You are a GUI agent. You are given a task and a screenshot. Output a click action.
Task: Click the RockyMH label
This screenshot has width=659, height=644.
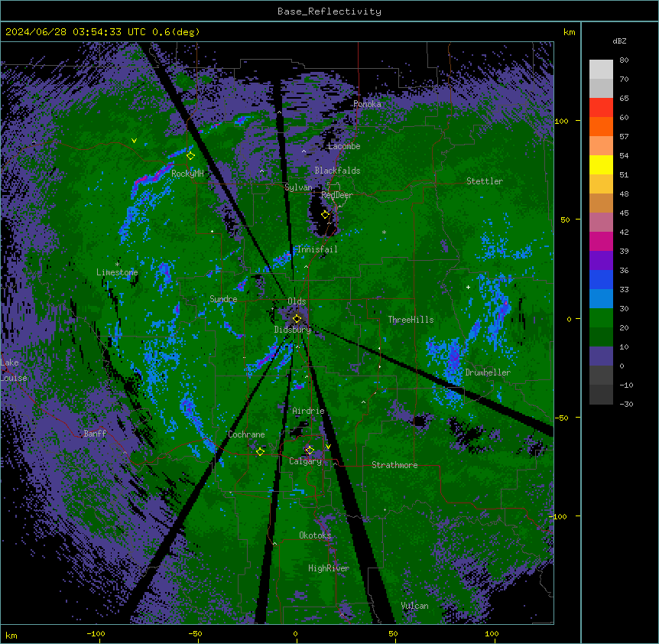[187, 173]
